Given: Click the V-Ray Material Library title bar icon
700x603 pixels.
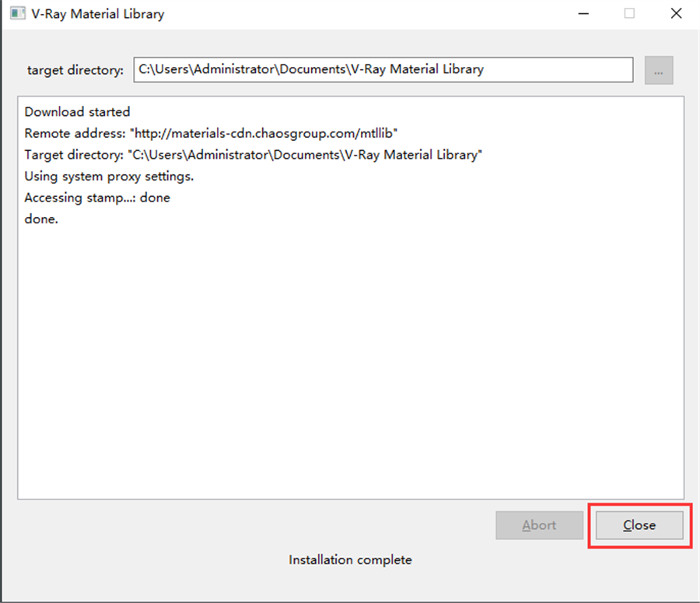Looking at the screenshot, I should 17,13.
